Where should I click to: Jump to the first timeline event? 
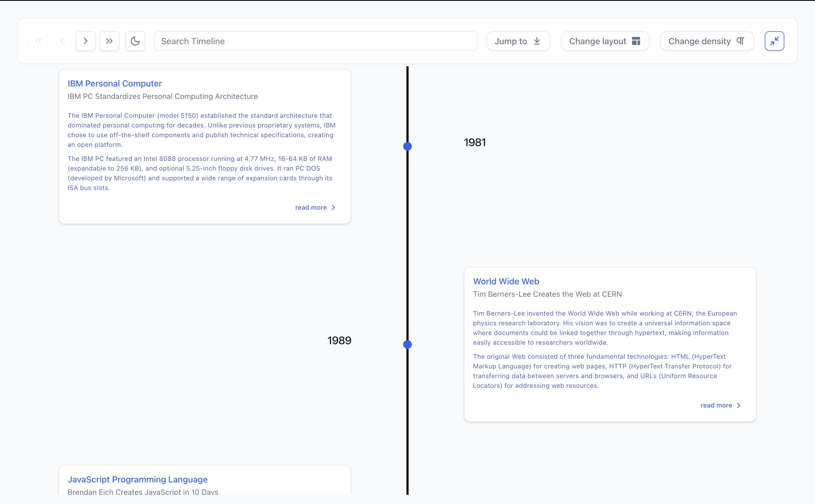coord(38,41)
